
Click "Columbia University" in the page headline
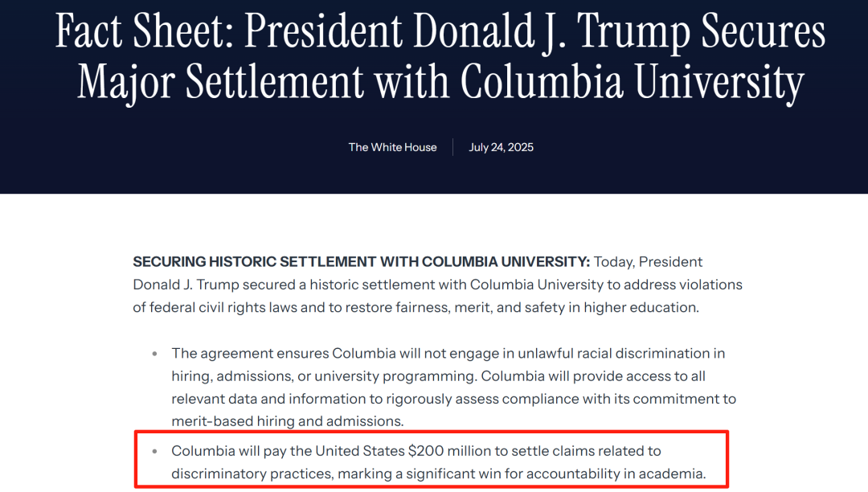click(x=633, y=83)
